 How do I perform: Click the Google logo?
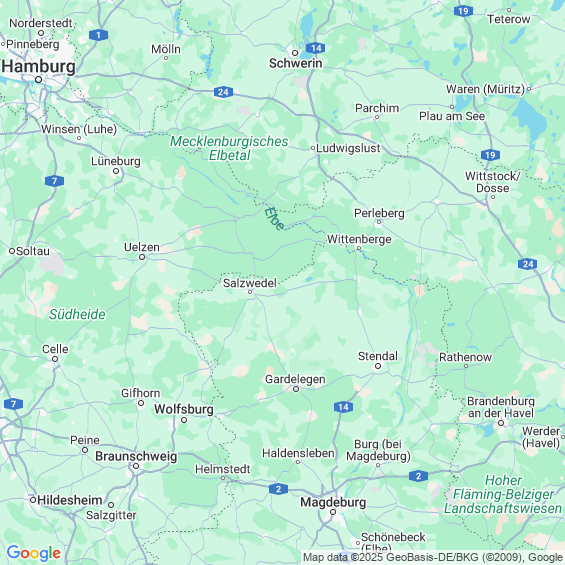34,553
